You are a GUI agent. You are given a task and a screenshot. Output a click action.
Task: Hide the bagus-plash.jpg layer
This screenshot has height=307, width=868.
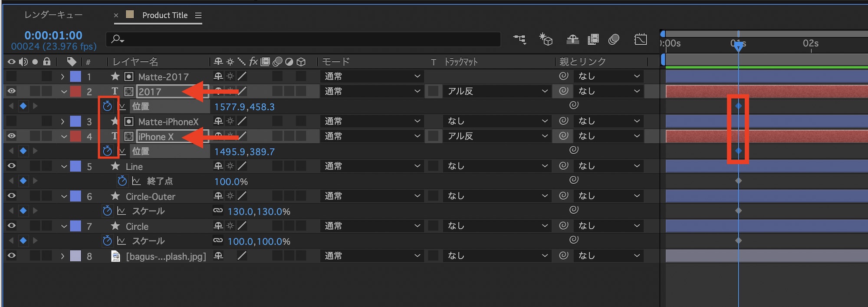[x=12, y=256]
